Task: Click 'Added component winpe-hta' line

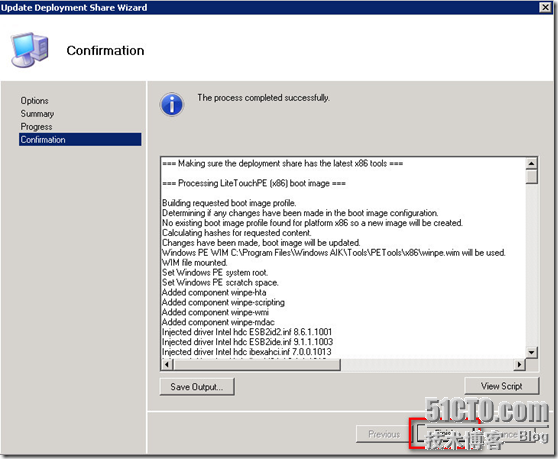Action: (214, 292)
